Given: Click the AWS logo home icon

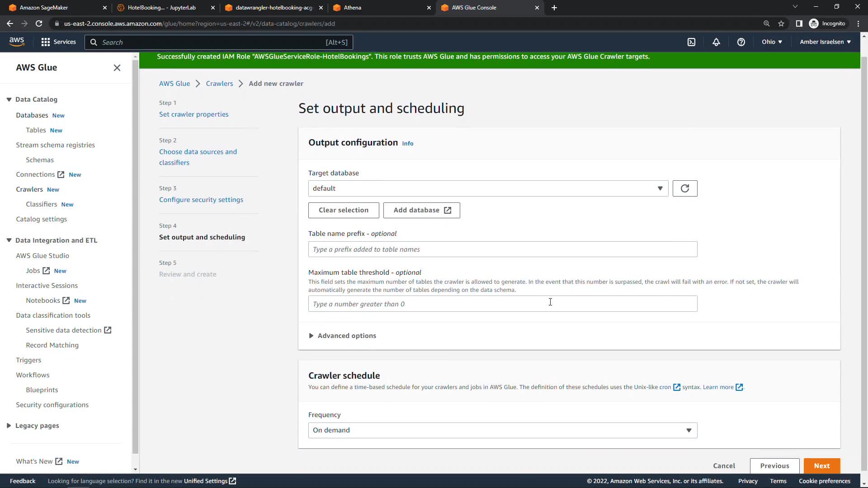Looking at the screenshot, I should pyautogui.click(x=17, y=42).
